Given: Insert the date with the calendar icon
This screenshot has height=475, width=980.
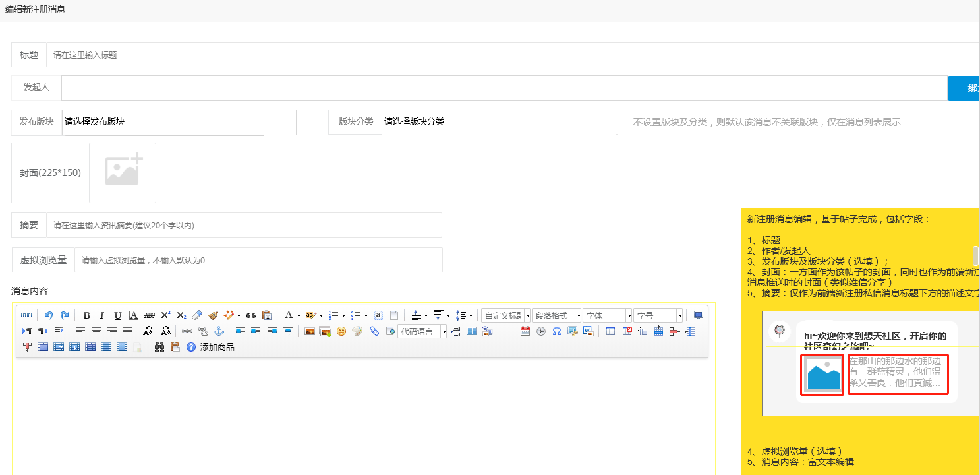Looking at the screenshot, I should [x=525, y=331].
